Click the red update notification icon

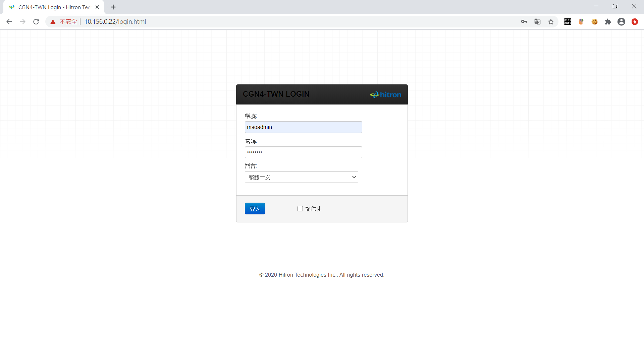(x=635, y=22)
